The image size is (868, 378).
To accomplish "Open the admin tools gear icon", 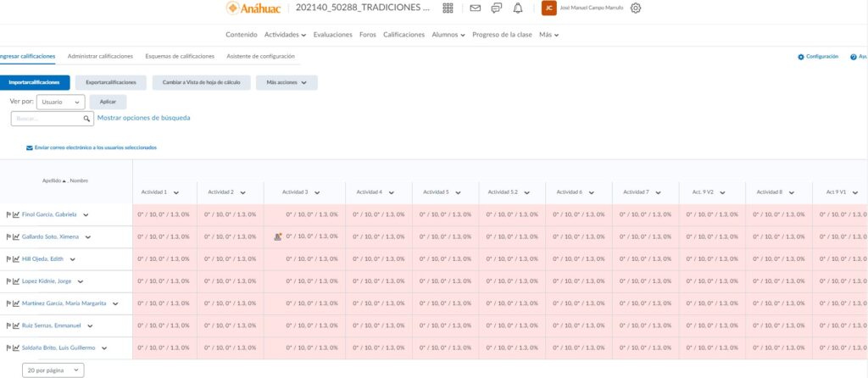I will coord(636,8).
